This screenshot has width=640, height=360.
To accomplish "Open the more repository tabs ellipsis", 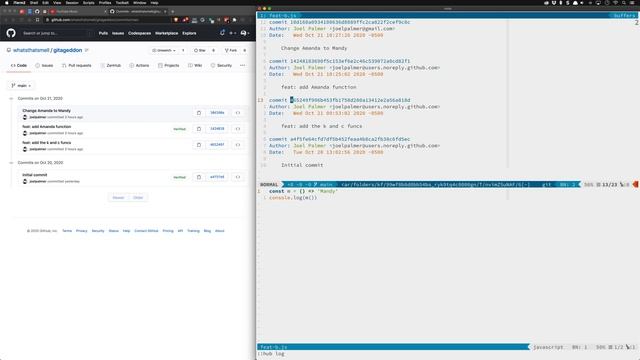I will click(x=242, y=65).
